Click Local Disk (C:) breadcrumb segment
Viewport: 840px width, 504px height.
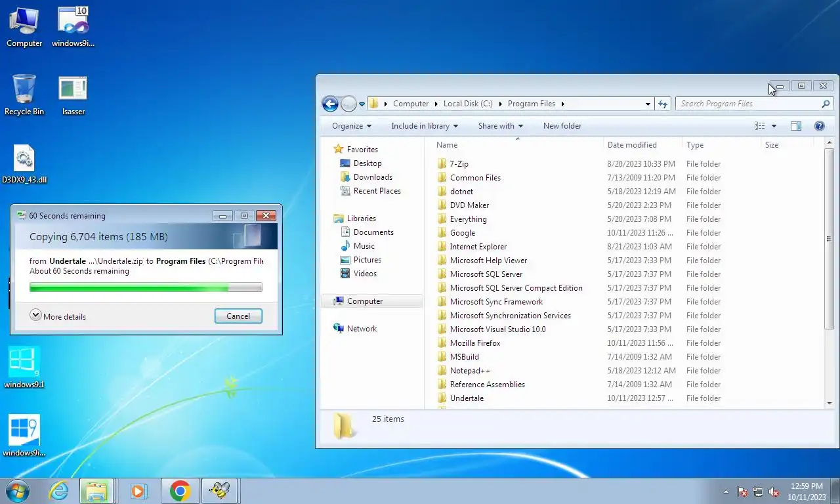tap(468, 104)
